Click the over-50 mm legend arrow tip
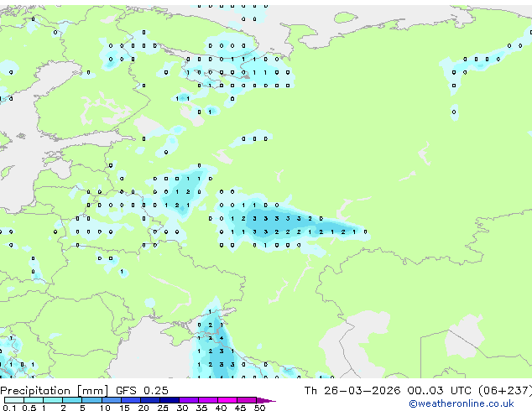 (x=266, y=400)
